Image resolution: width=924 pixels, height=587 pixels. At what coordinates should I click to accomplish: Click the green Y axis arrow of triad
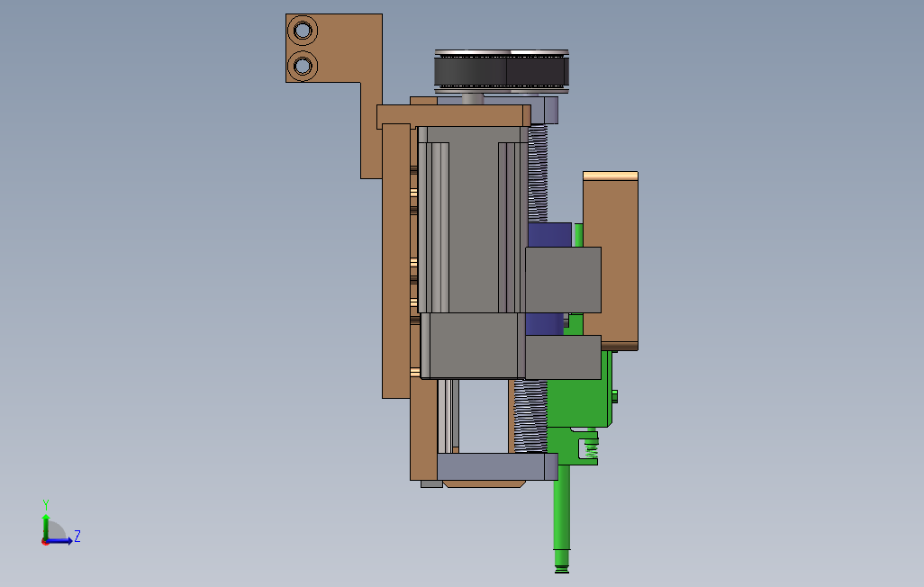click(x=46, y=525)
